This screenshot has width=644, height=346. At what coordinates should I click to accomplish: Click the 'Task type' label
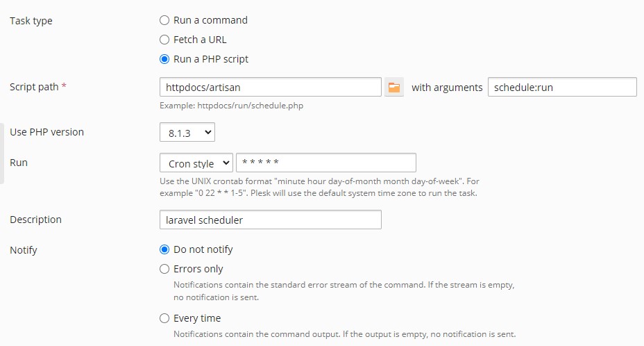31,21
